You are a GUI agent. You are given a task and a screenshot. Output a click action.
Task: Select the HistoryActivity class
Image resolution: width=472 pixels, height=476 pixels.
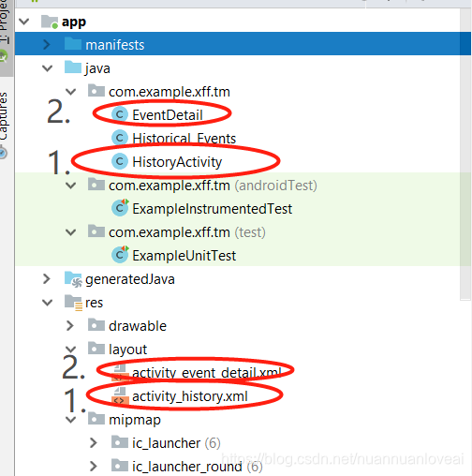[177, 162]
